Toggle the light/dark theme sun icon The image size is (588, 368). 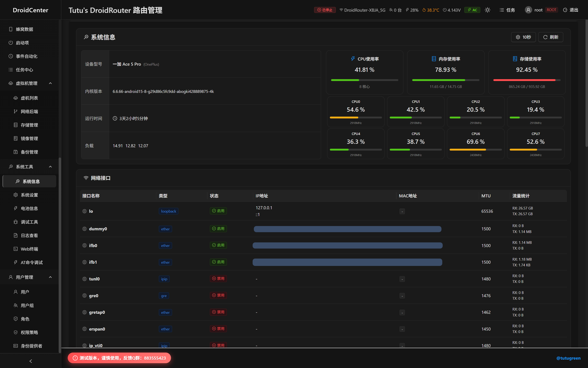tap(487, 10)
